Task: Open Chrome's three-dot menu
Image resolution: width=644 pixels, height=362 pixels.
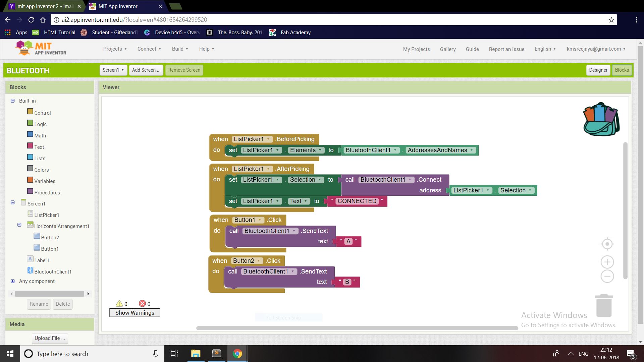Action: tap(636, 20)
